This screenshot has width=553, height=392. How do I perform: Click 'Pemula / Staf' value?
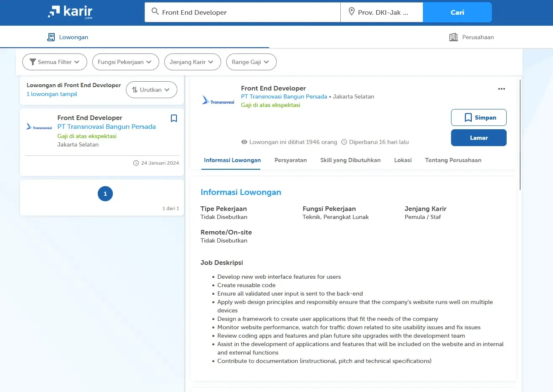click(423, 217)
